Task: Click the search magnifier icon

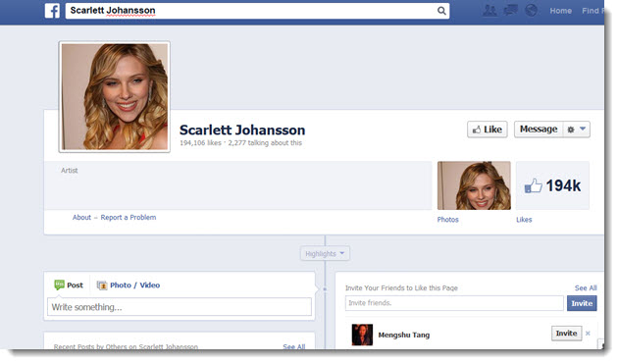Action: click(x=441, y=11)
